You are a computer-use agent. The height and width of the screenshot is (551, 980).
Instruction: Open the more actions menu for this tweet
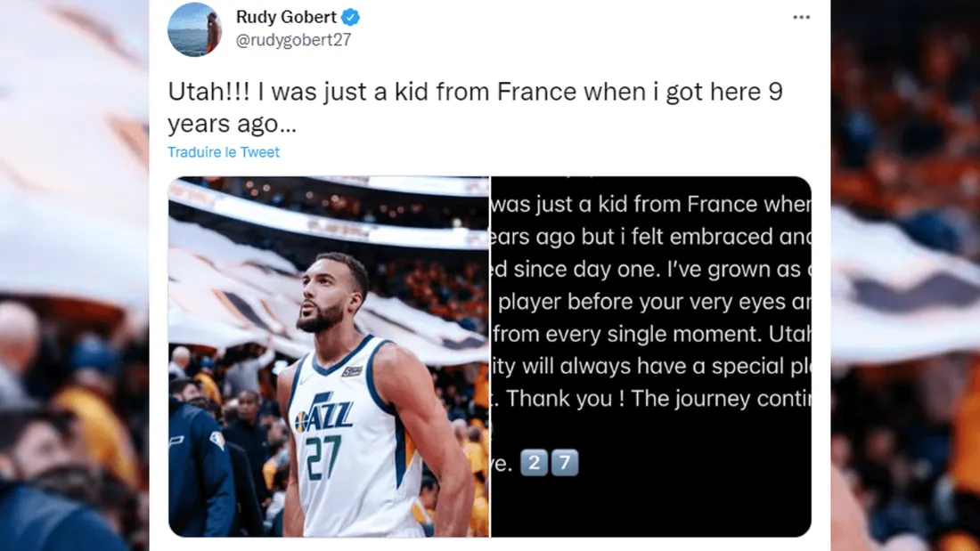coord(801,16)
